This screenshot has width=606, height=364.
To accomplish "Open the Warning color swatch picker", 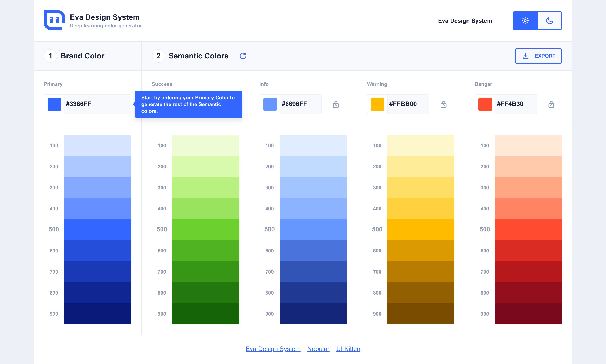I will point(377,104).
